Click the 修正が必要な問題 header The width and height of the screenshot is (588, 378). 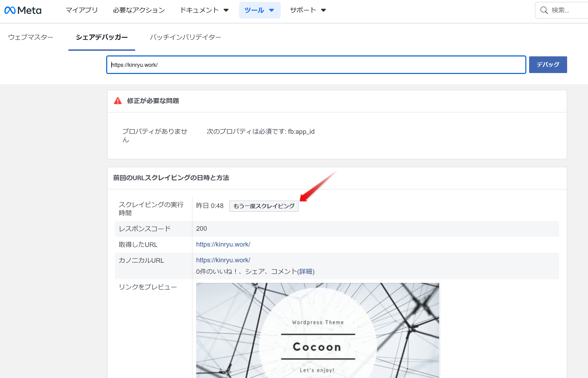pyautogui.click(x=153, y=101)
